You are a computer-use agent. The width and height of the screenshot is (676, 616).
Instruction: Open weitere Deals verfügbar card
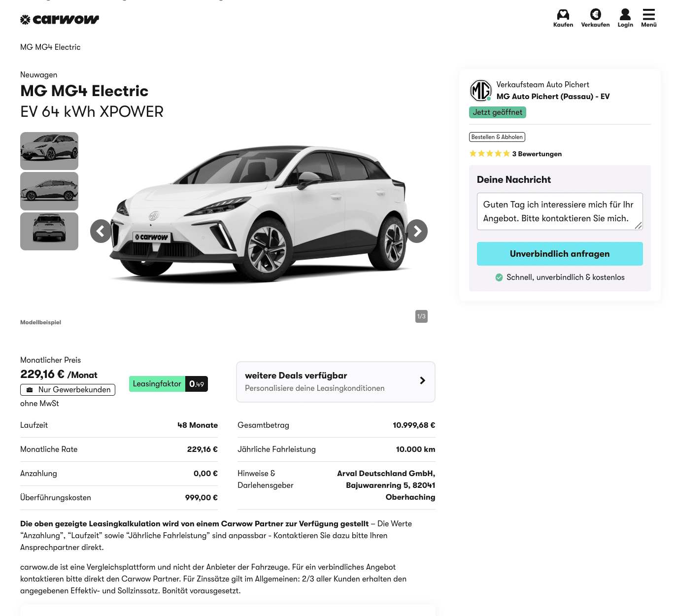click(x=336, y=382)
